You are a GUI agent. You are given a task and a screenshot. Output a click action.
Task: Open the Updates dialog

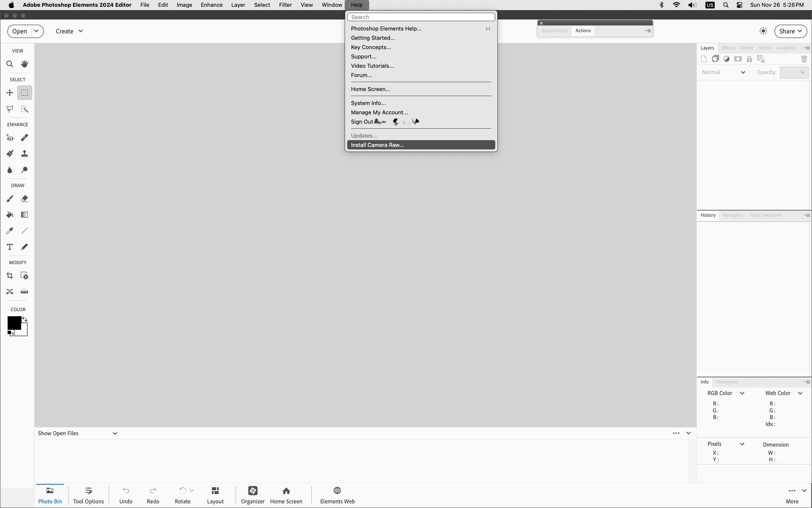(363, 135)
